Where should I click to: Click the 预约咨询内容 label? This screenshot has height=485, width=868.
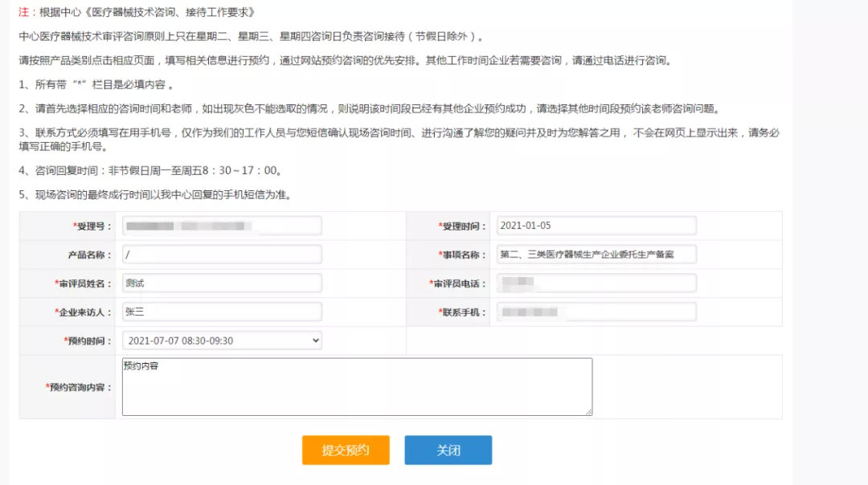[80, 388]
